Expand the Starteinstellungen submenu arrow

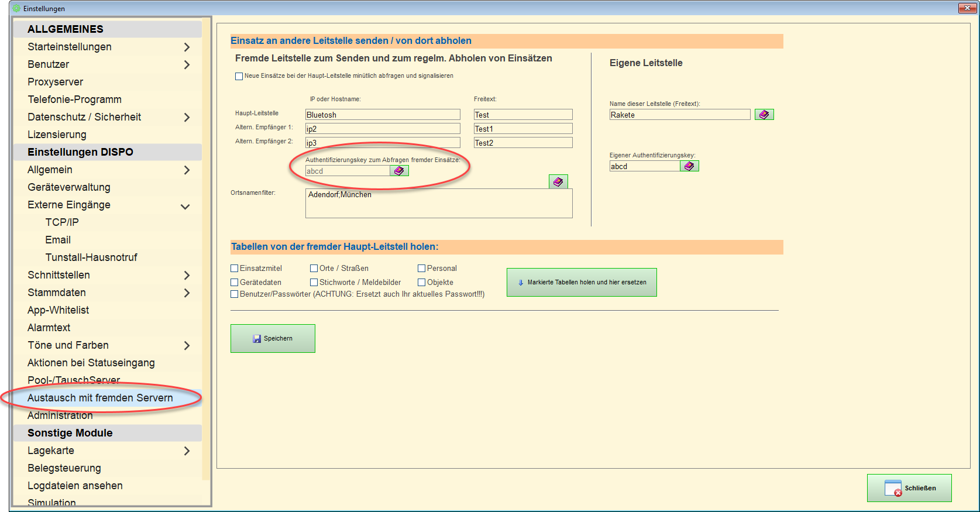pos(187,47)
